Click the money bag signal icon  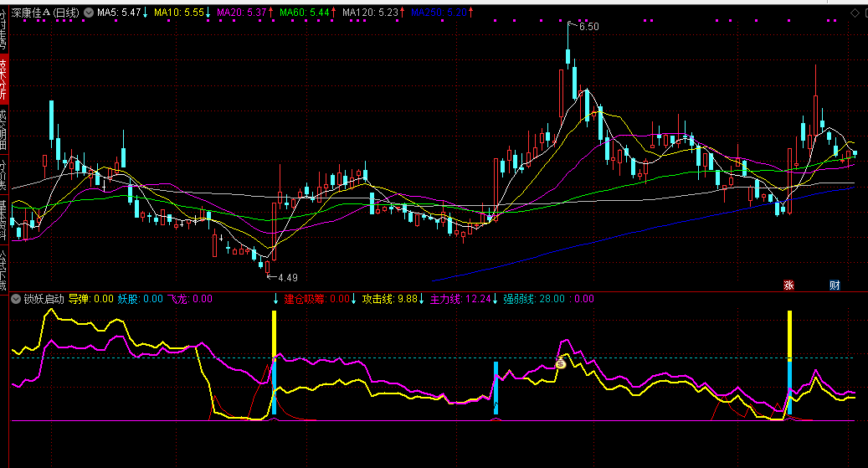click(561, 363)
